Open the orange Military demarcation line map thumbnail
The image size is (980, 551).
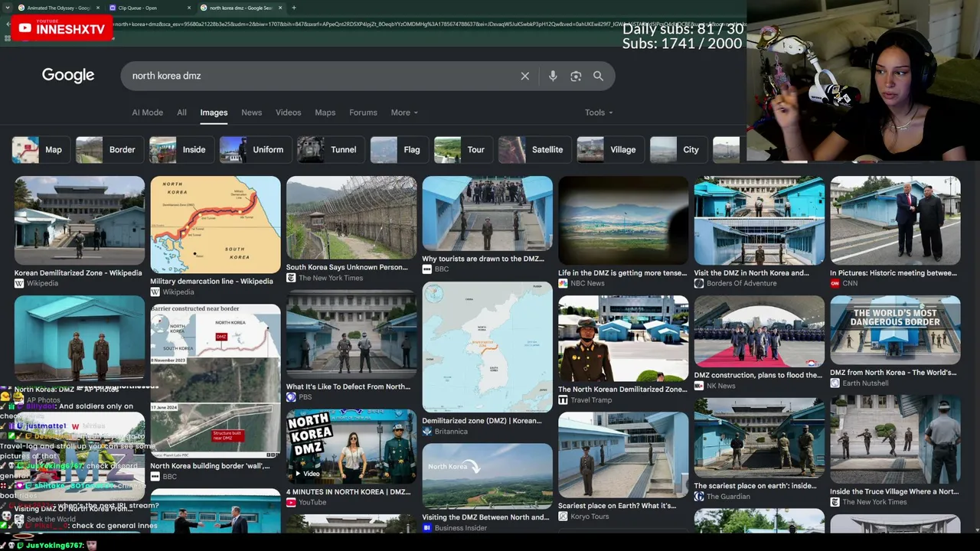(215, 225)
